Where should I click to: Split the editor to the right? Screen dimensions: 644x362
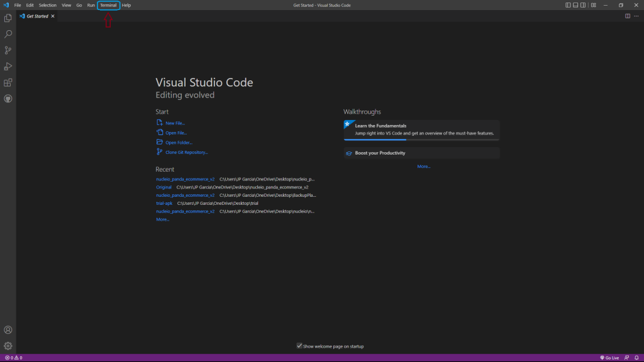point(628,16)
